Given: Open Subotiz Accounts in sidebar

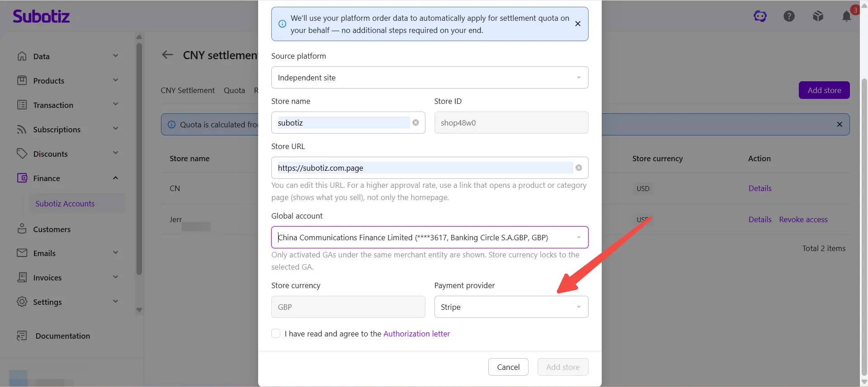Looking at the screenshot, I should coord(65,204).
